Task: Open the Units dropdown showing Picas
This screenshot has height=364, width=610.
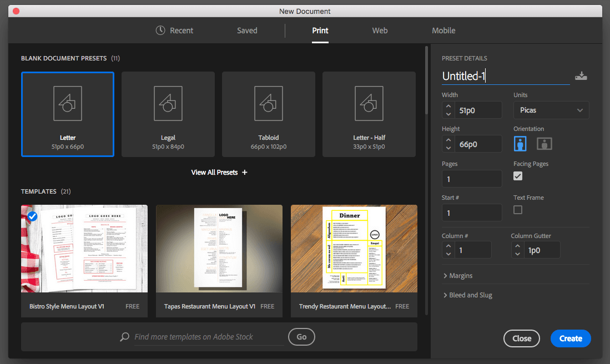Action: coord(551,110)
